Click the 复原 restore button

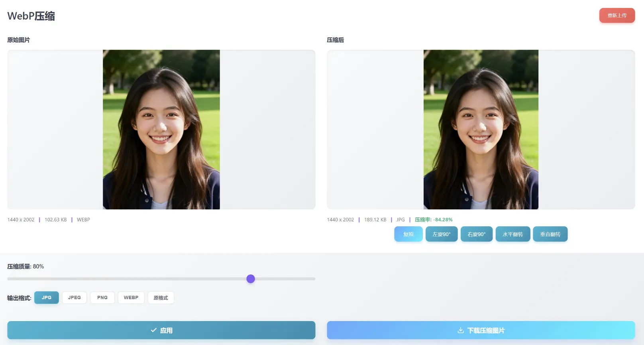pos(408,234)
